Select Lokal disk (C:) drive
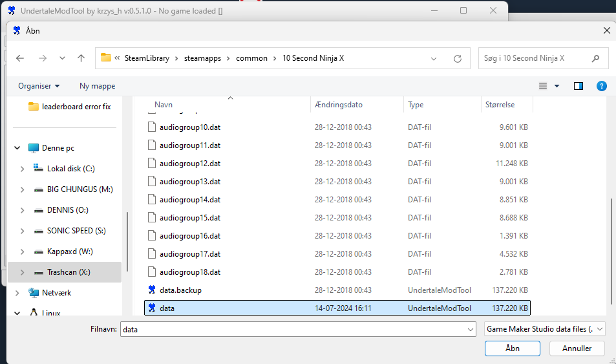 [x=70, y=169]
